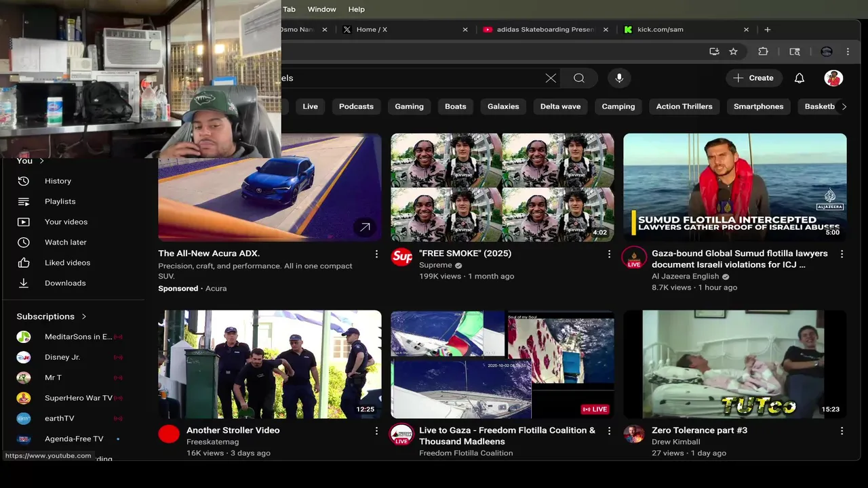Open Agenda-Free TV subscription
The height and width of the screenshot is (488, 868).
point(73,439)
